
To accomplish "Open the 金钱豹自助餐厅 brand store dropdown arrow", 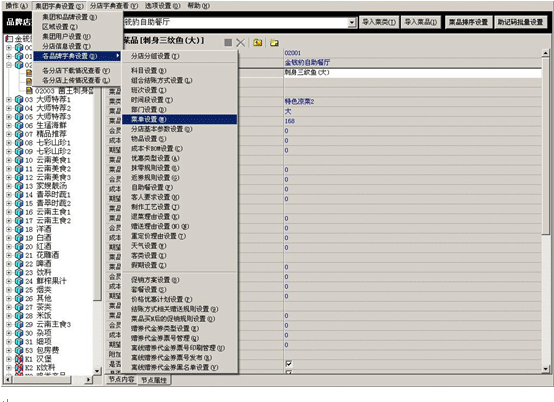I will pos(352,22).
